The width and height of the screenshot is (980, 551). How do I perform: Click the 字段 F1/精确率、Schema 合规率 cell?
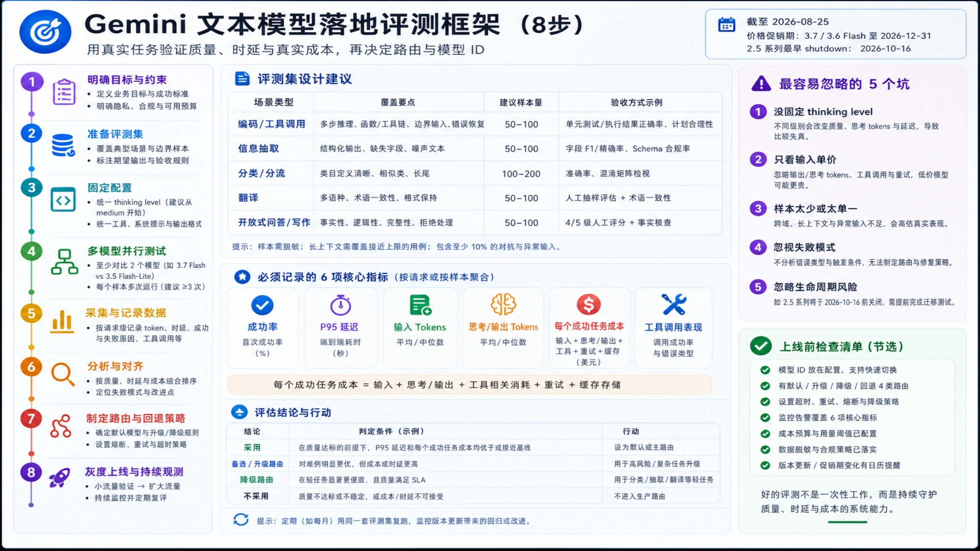628,148
